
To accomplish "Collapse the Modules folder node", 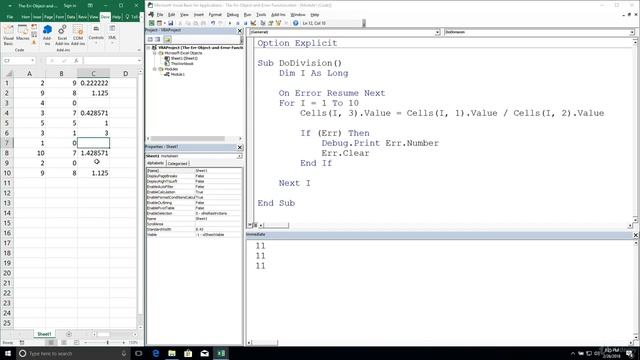I will click(x=155, y=69).
